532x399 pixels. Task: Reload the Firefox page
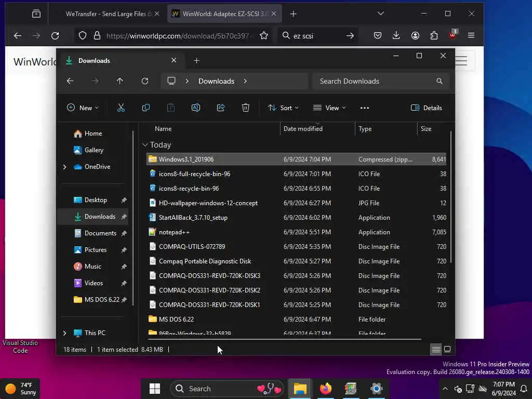click(55, 36)
